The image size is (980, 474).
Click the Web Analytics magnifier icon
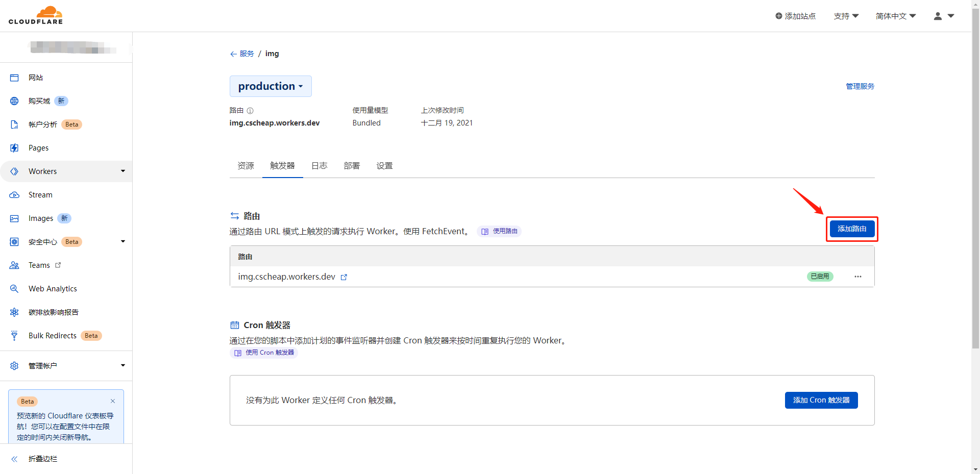click(14, 289)
